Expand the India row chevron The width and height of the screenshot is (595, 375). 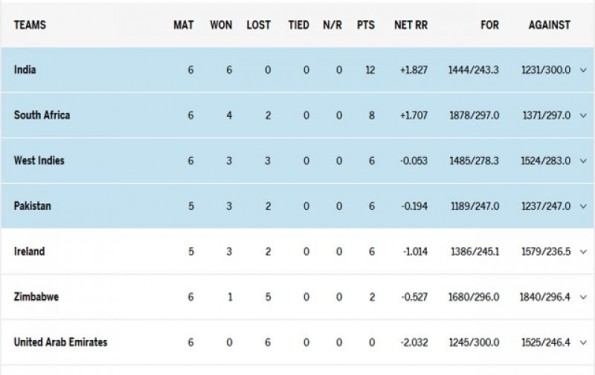[583, 70]
